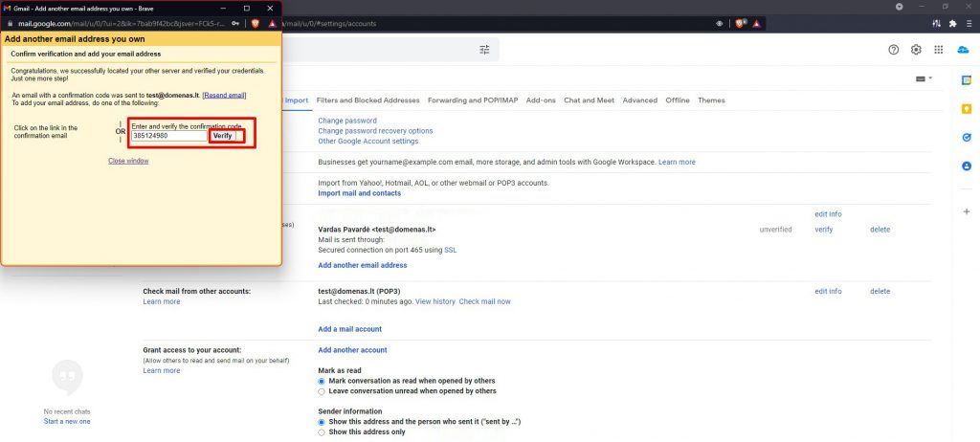Click the Verify button in the popup

(x=222, y=136)
